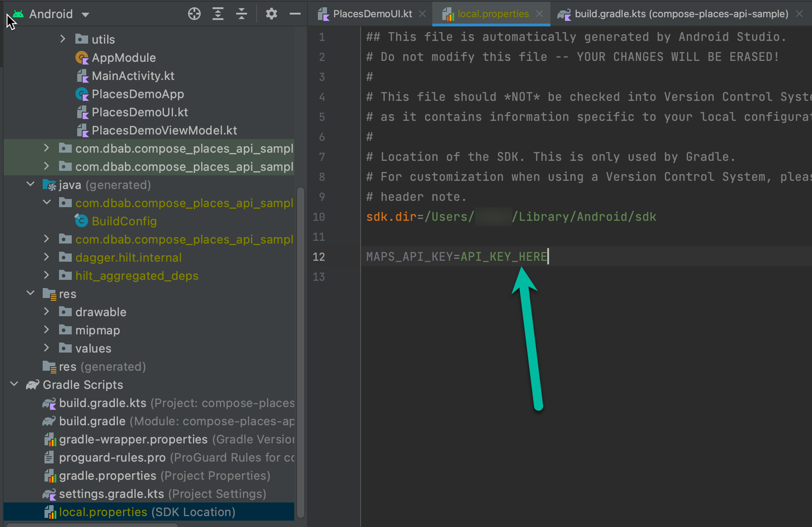The height and width of the screenshot is (527, 812).
Task: Click the Kotlin icon on PlacesDemoUI.kt tab
Action: (x=324, y=14)
